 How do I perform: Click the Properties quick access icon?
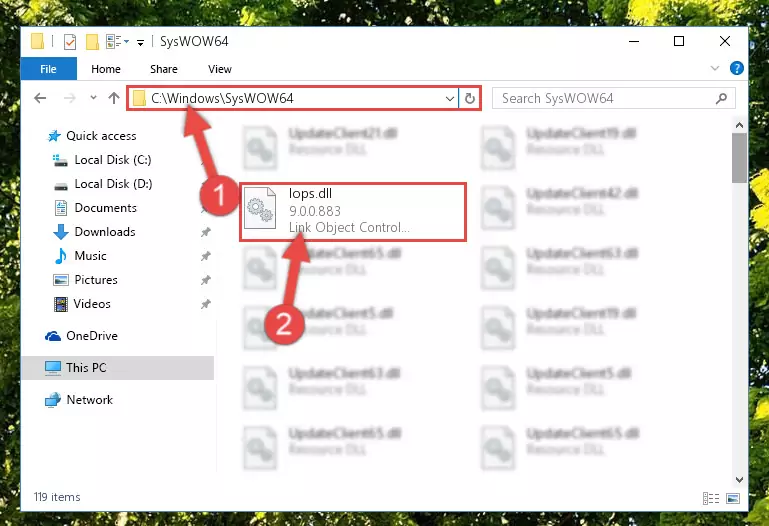[x=70, y=42]
